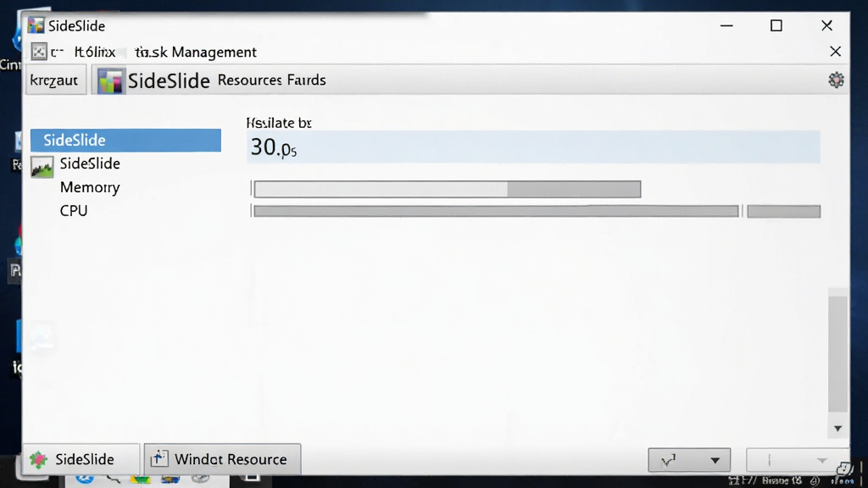
Task: Maximize the SideSlide window
Action: [776, 25]
